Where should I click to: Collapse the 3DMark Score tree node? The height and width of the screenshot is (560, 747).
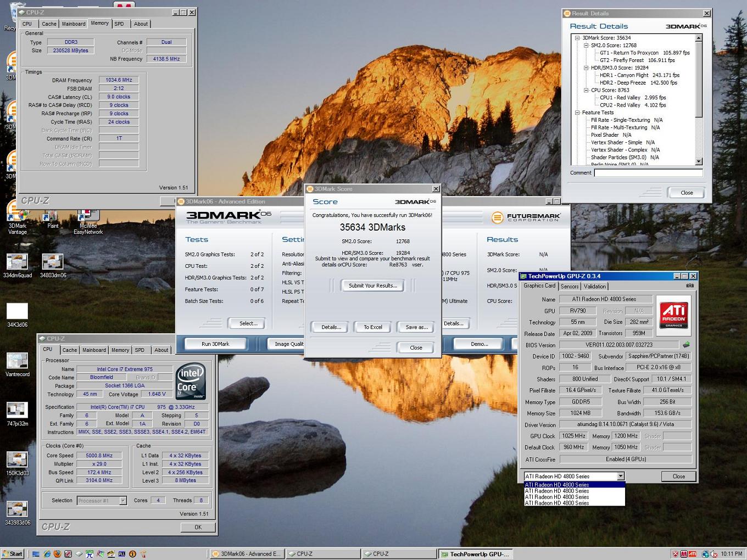[577, 38]
